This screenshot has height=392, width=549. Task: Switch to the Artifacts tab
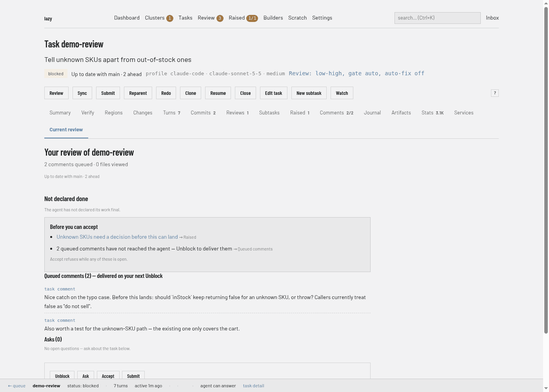[401, 113]
